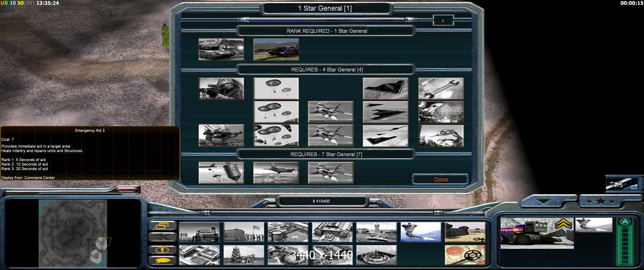Select the gunship aircraft power under 7 Star
The height and width of the screenshot is (270, 644).
tap(276, 173)
